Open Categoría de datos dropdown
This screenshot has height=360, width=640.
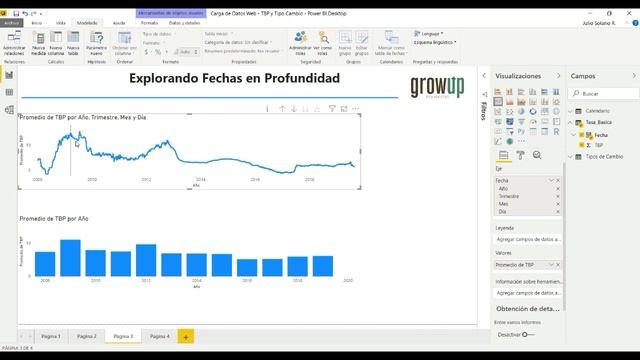pos(238,42)
